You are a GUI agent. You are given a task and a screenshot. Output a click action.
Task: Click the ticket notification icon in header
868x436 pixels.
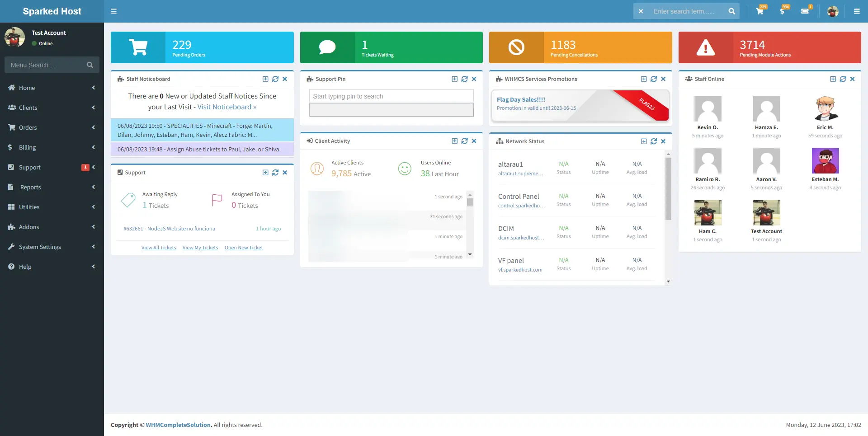point(805,11)
